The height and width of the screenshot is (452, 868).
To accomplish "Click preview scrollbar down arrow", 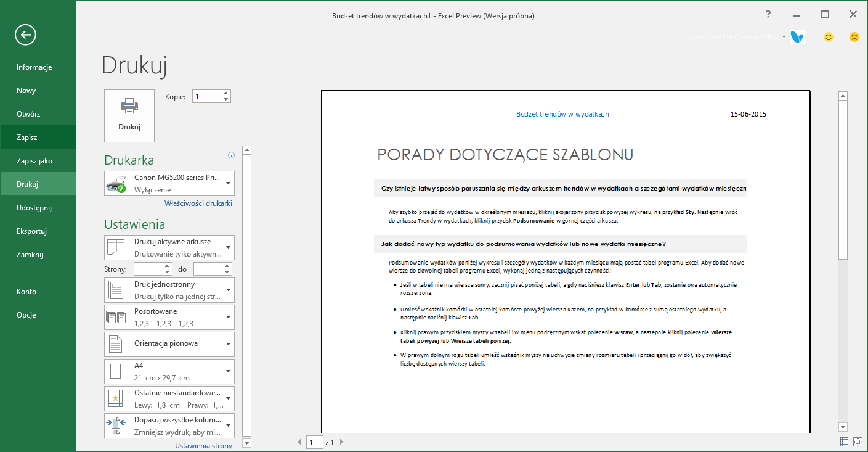I will [x=843, y=427].
